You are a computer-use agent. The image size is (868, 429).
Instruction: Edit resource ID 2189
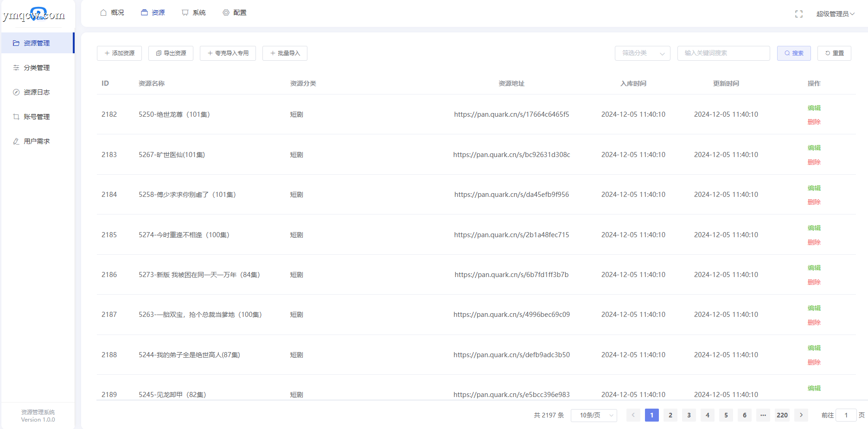pyautogui.click(x=814, y=388)
